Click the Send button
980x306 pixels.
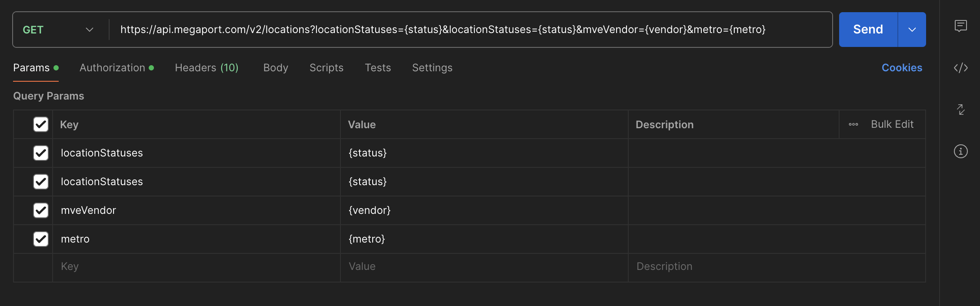point(868,30)
